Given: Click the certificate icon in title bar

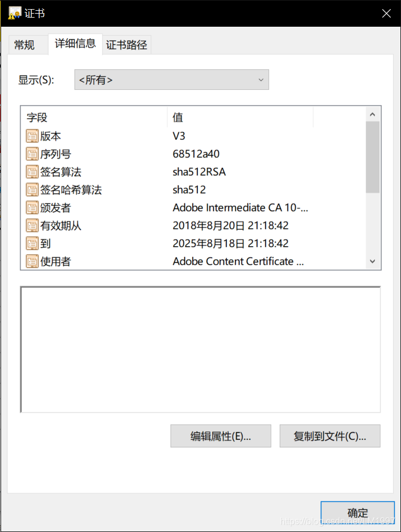Looking at the screenshot, I should click(x=14, y=13).
